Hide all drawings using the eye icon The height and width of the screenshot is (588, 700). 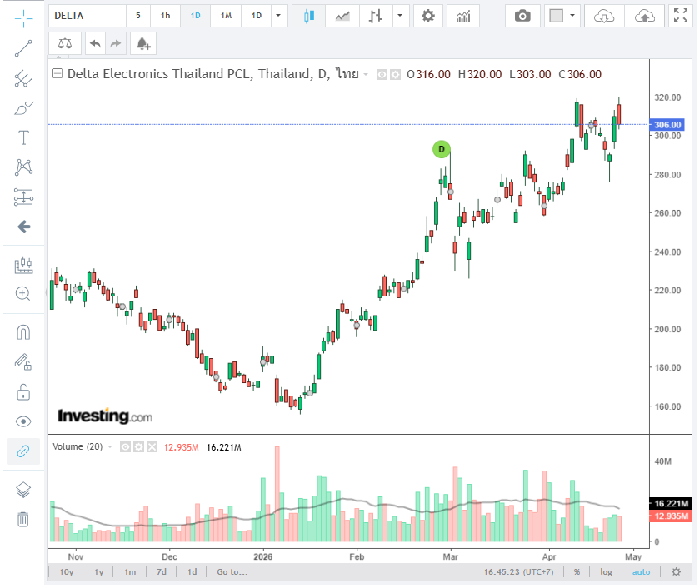coord(22,421)
